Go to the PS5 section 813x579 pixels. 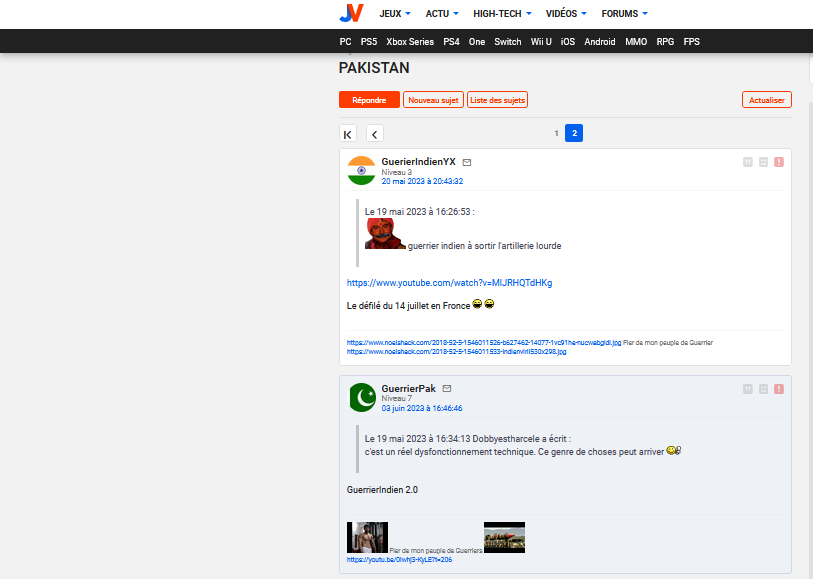point(369,42)
